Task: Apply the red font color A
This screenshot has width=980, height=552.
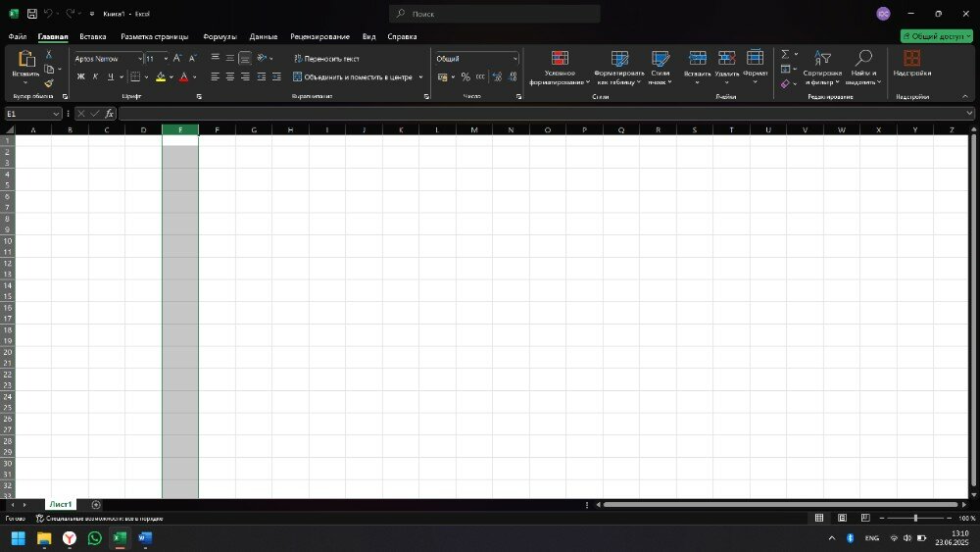Action: tap(184, 76)
